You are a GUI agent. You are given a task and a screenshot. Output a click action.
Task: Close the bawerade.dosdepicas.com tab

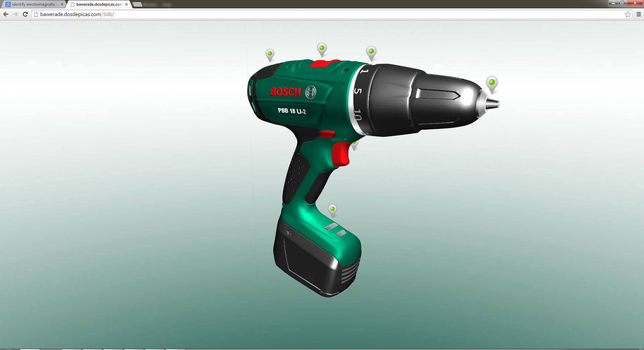pyautogui.click(x=126, y=4)
